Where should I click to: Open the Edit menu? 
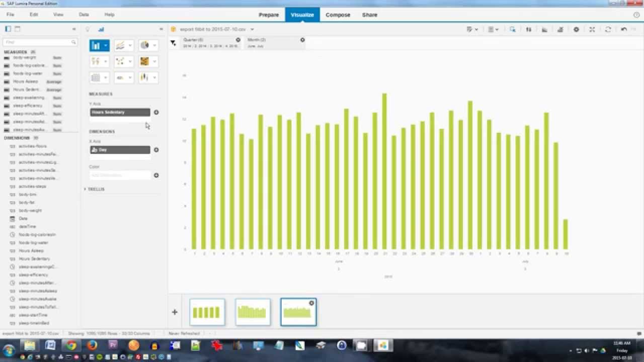(34, 15)
